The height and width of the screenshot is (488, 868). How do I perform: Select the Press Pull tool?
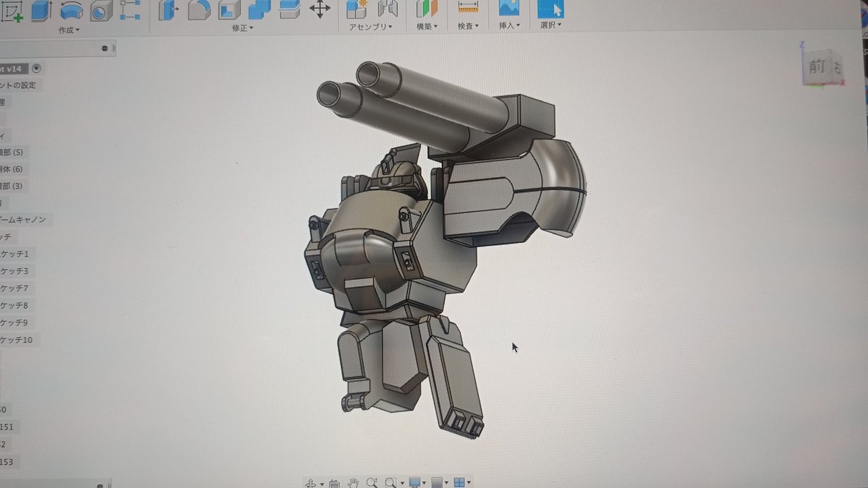pyautogui.click(x=169, y=10)
